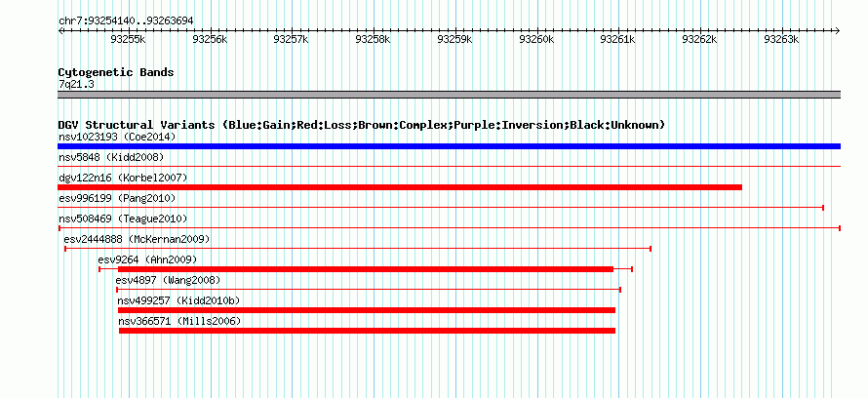Click the thin red nsv5848 variant line

(x=449, y=166)
